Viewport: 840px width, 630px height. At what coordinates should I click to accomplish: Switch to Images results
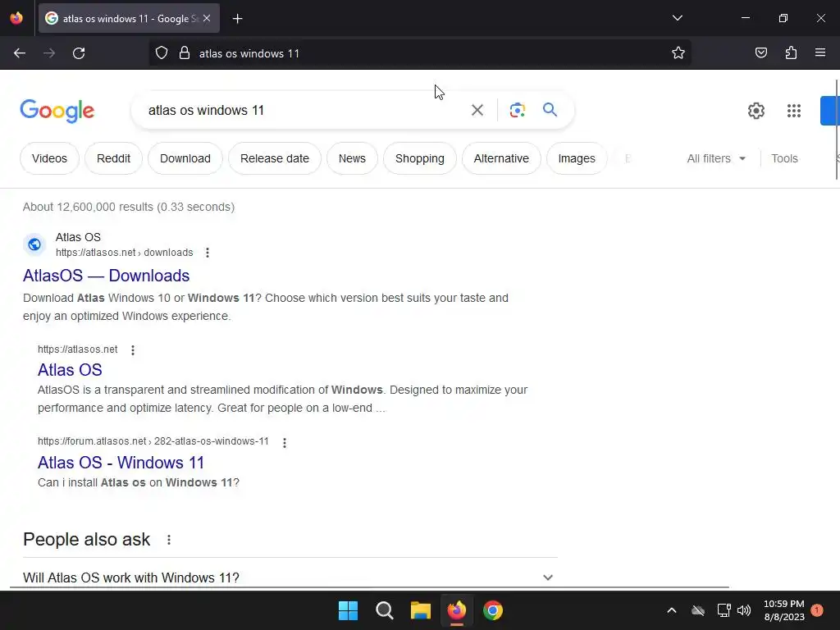(577, 158)
